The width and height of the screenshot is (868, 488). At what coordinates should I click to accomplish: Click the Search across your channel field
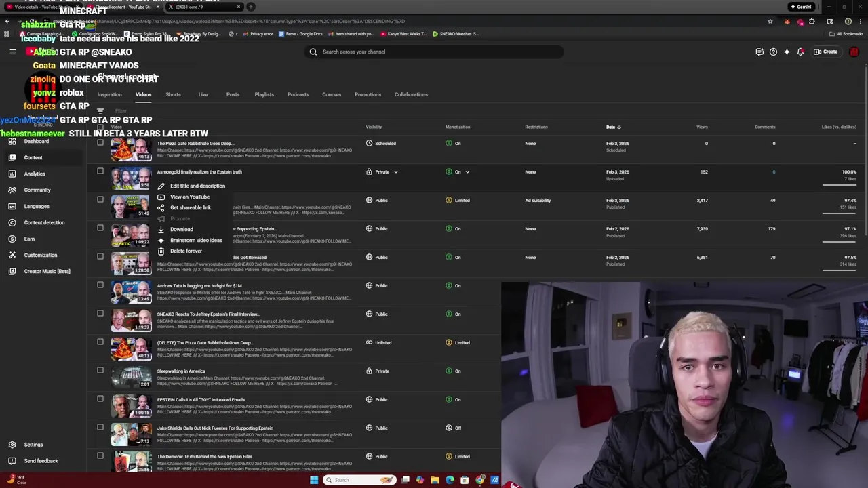point(434,52)
